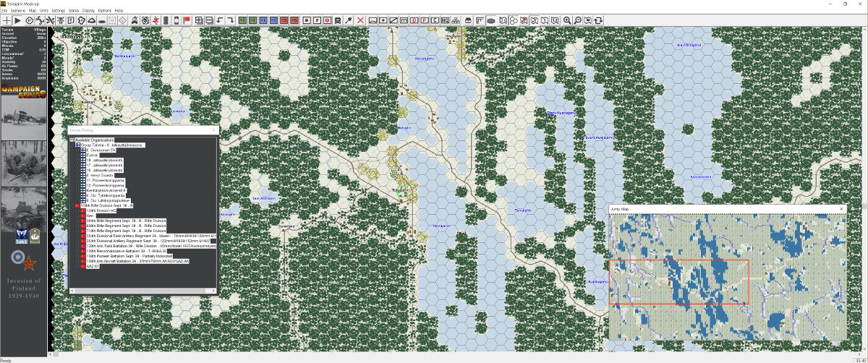Click the first red unit toolbar icon
This screenshot has height=363, width=868.
(x=284, y=20)
